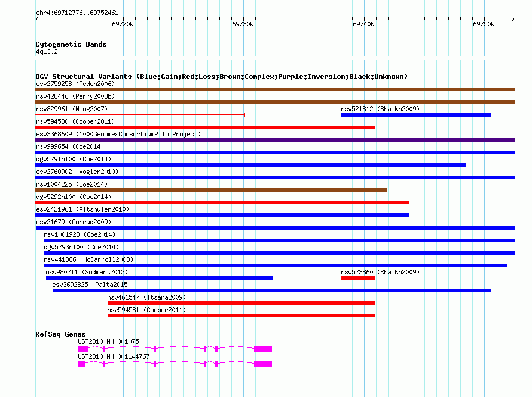The height and width of the screenshot is (397, 532).
Task: Click the nsv428446 (Perry2008b) label
Action: point(75,96)
